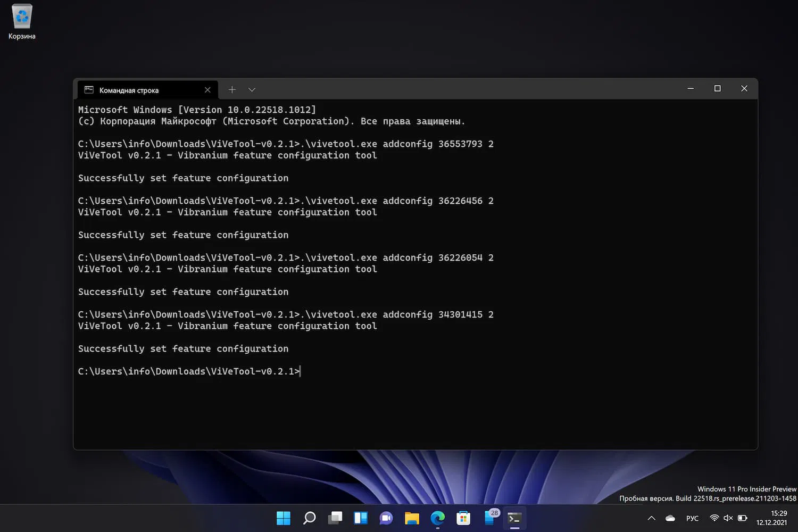Click the command 'addconfig 34301415 2'
Viewport: 798px width, 532px height.
pos(438,315)
